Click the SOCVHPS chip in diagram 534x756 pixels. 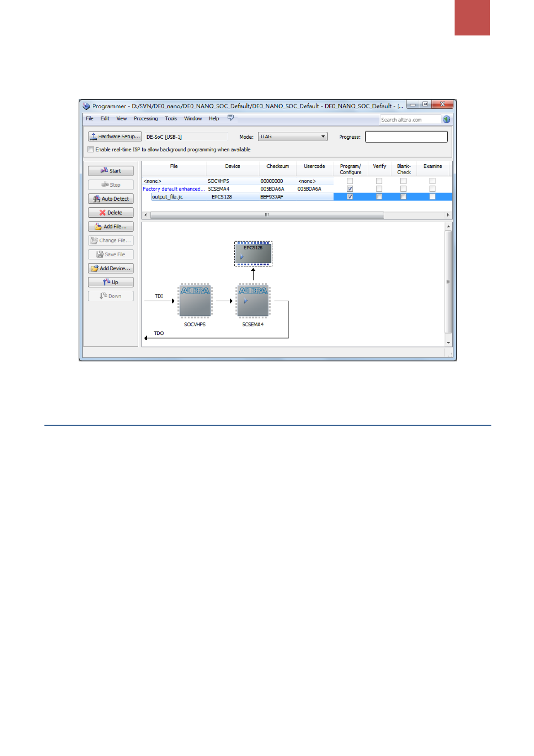pyautogui.click(x=195, y=301)
